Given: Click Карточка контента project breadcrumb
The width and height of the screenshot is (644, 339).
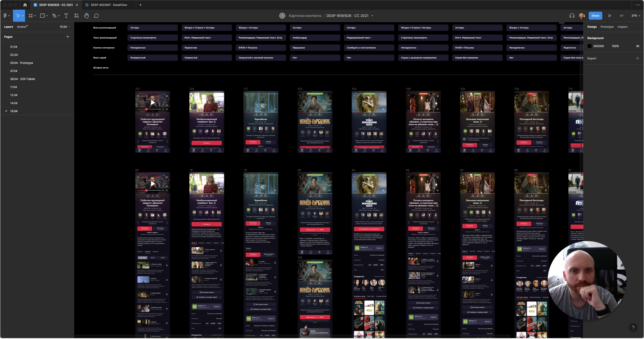Looking at the screenshot, I should coord(305,16).
